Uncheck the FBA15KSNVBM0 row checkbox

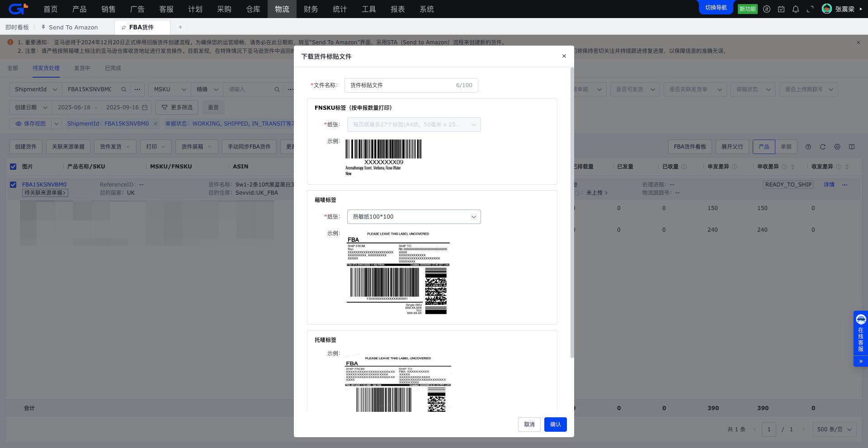[x=13, y=185]
